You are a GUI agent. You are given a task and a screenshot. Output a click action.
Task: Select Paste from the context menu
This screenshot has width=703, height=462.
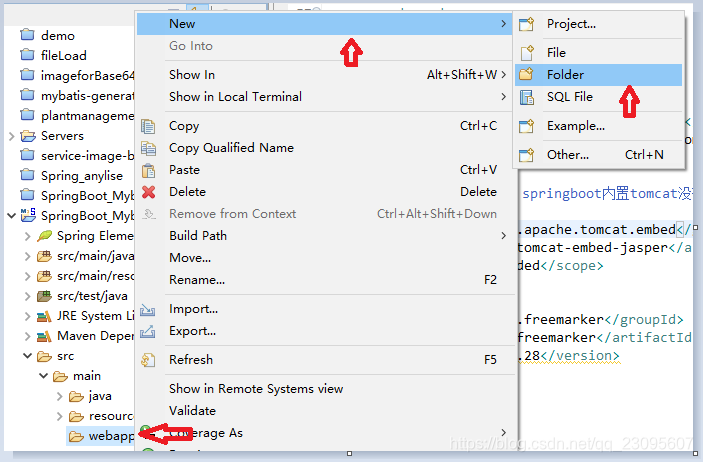[x=325, y=170]
